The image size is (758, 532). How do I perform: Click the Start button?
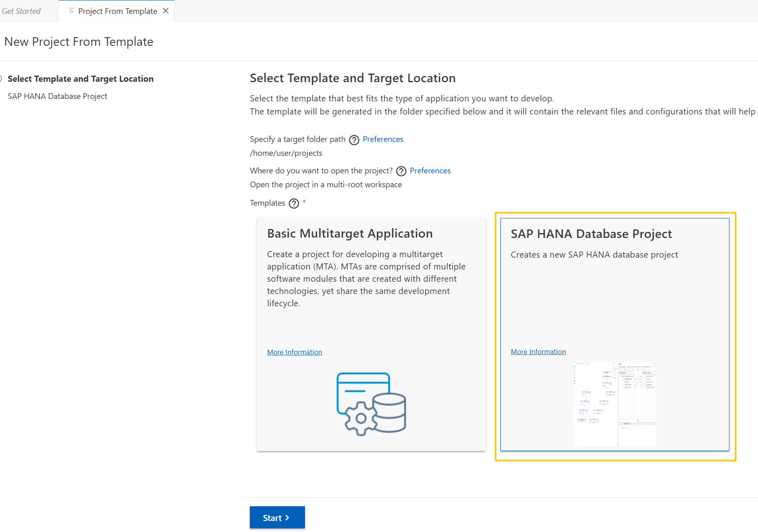tap(277, 517)
